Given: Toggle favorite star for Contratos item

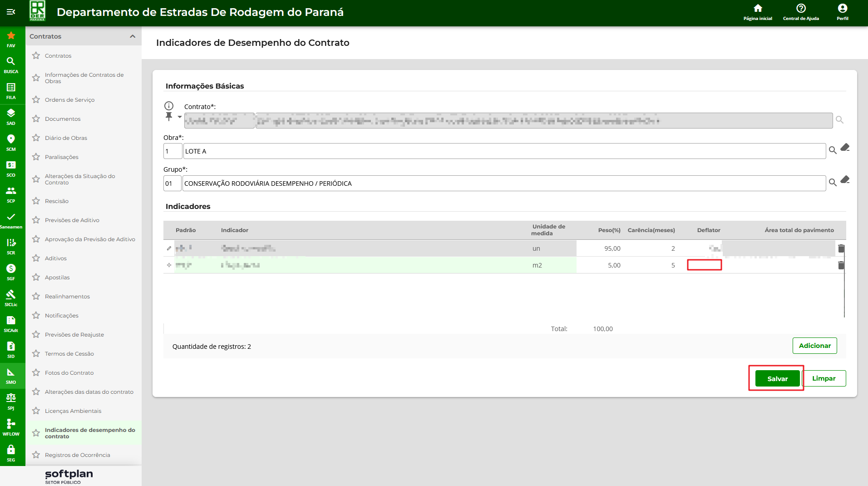Looking at the screenshot, I should [x=36, y=56].
